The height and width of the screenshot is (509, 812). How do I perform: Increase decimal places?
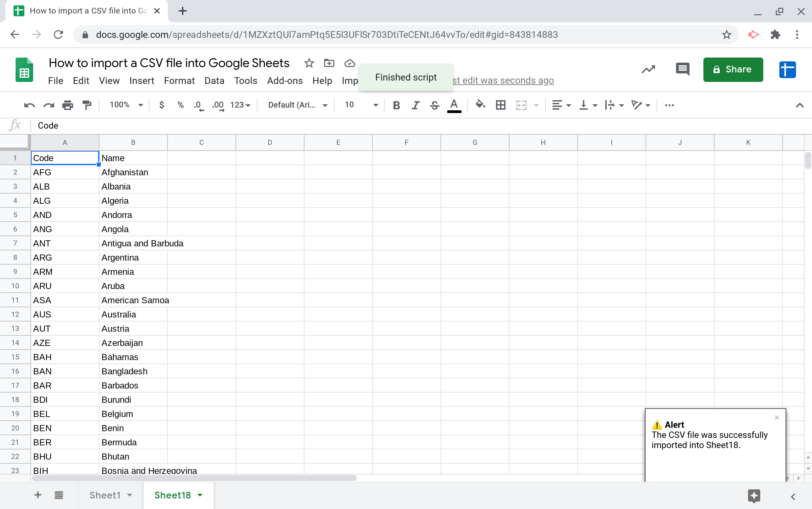[218, 106]
